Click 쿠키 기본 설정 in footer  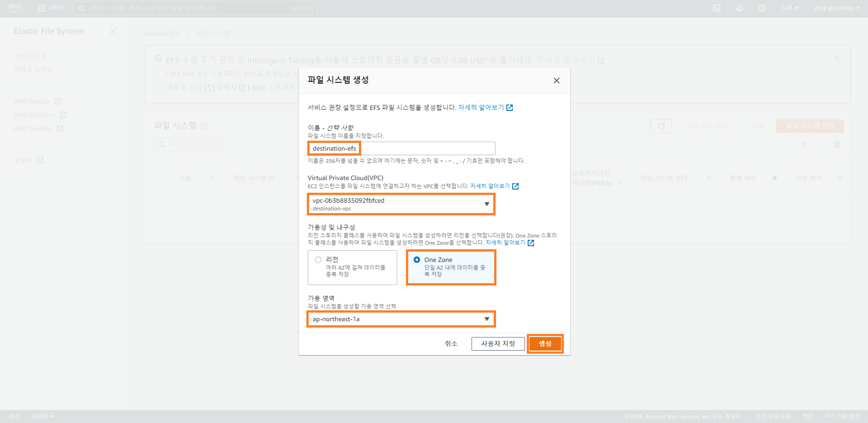pos(842,416)
